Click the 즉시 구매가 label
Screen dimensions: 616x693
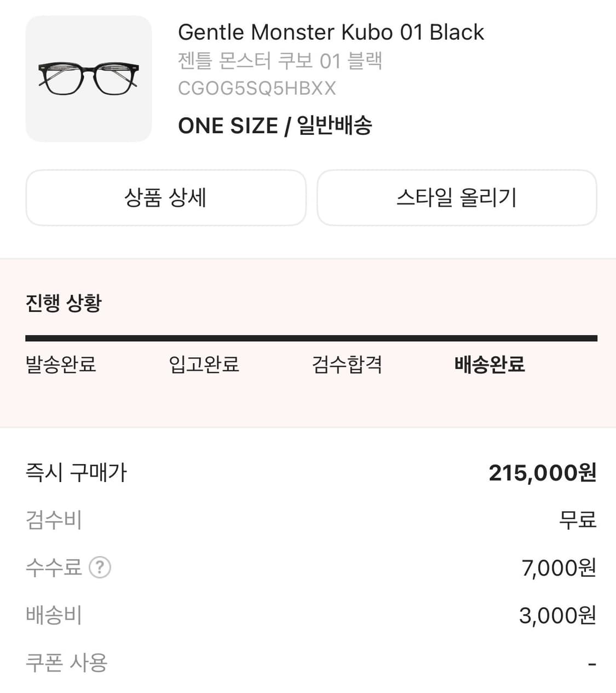coord(76,473)
